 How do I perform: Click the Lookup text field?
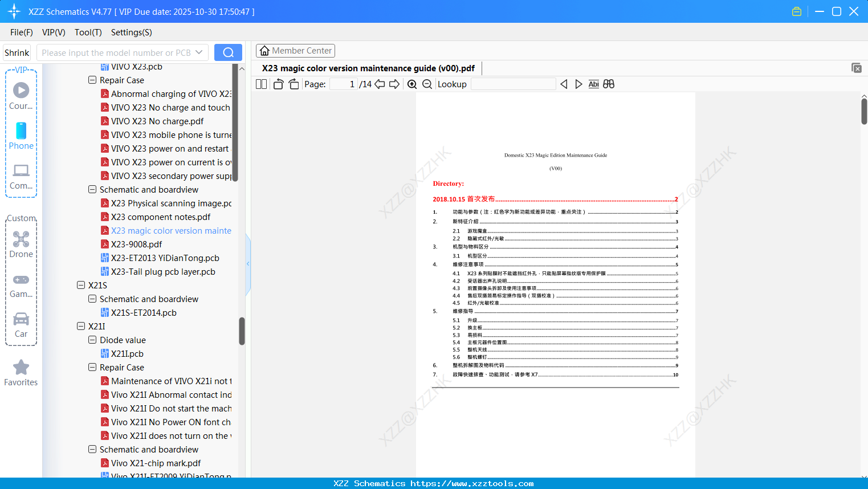[513, 84]
